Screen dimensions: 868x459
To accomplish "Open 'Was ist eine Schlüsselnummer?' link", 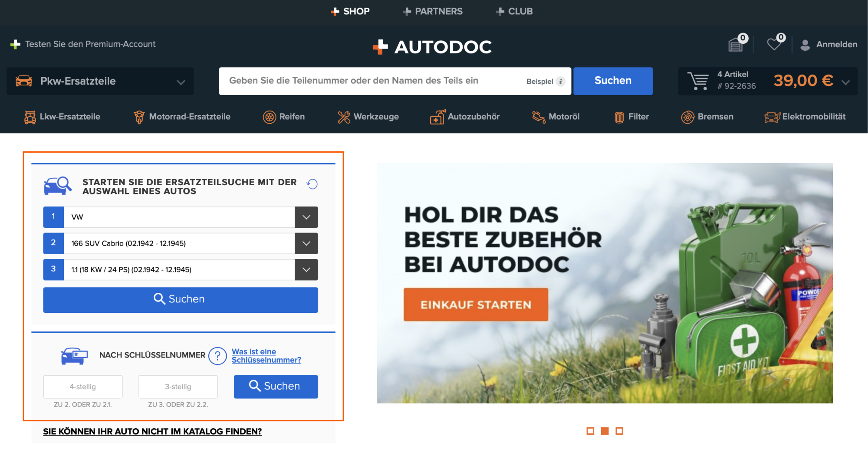I will pyautogui.click(x=266, y=356).
